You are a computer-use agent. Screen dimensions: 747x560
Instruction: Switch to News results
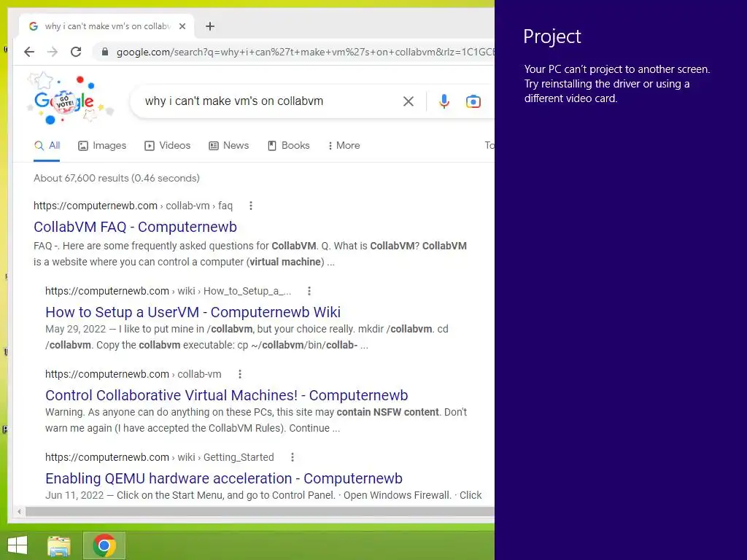228,146
